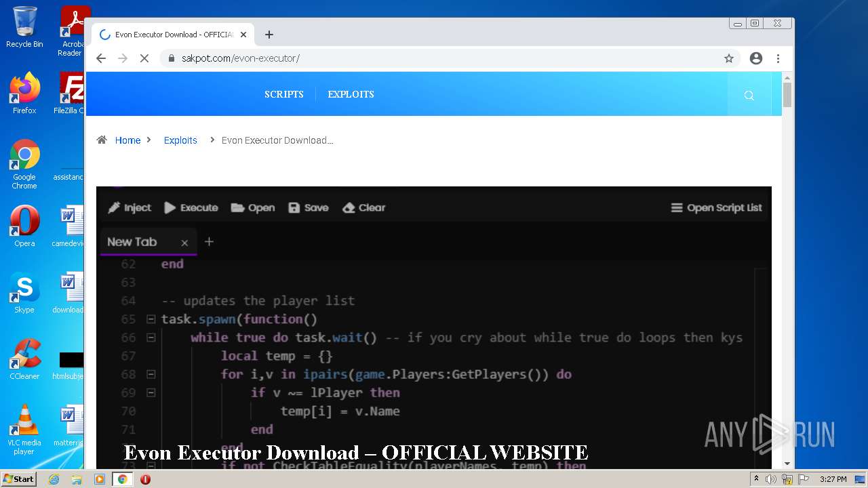Click the browser forward arrow

coord(123,58)
